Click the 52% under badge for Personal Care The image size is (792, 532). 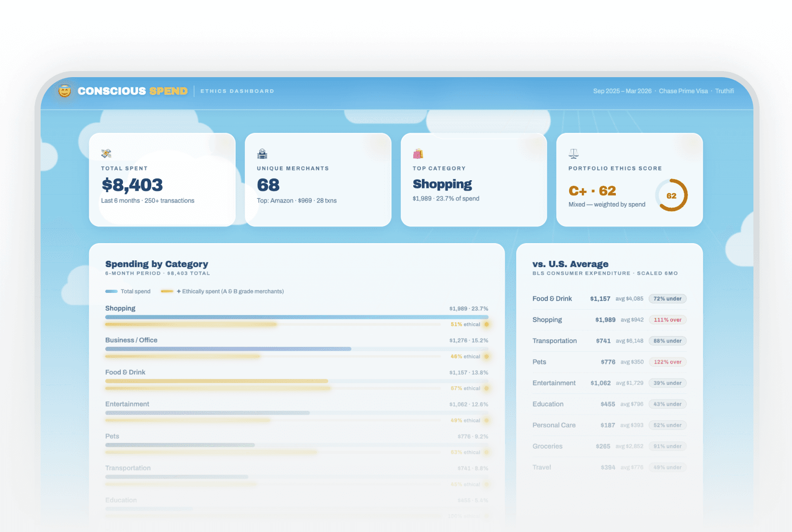click(668, 425)
